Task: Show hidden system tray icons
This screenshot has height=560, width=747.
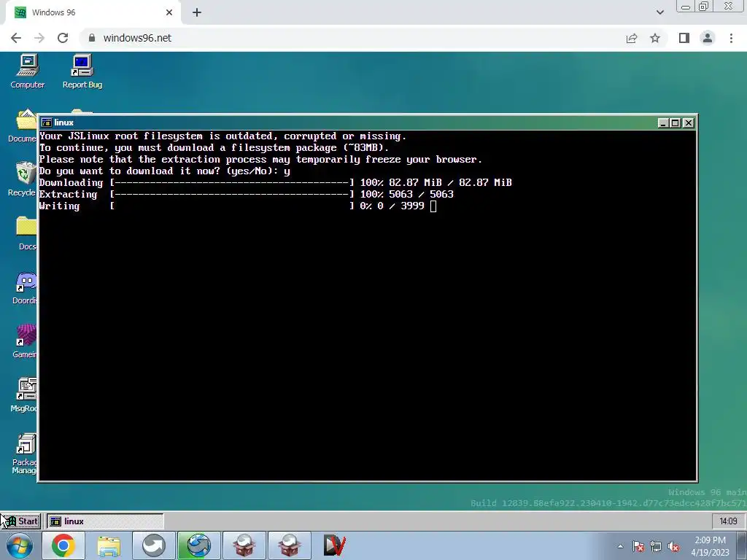Action: [620, 546]
